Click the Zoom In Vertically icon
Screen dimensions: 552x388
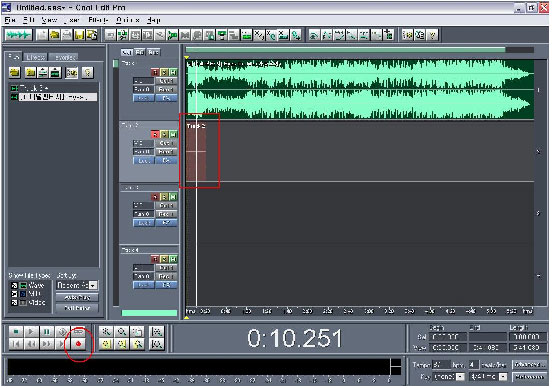(157, 332)
